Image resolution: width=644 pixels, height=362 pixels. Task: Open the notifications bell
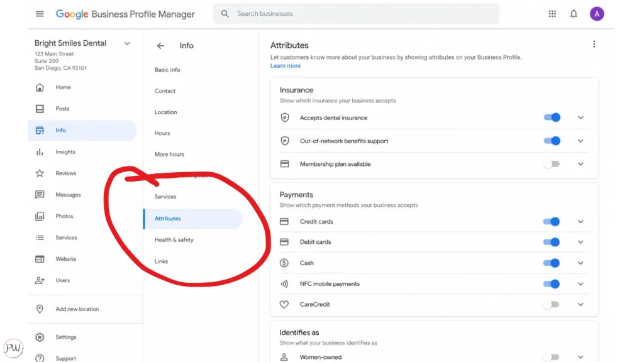574,14
